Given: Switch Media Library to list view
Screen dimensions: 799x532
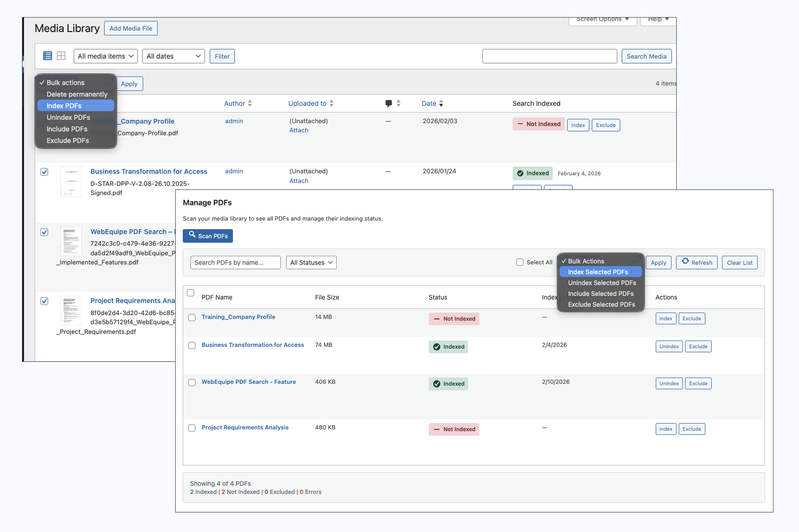Looking at the screenshot, I should click(x=47, y=56).
